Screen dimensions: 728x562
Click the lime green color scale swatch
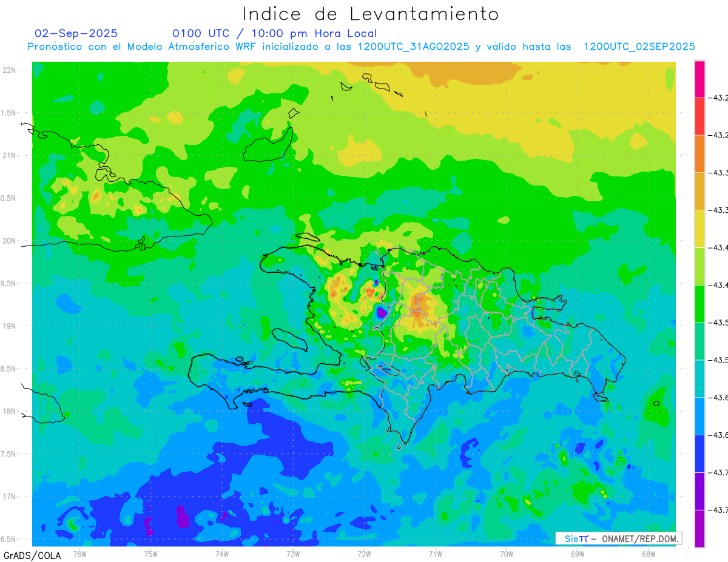[x=699, y=266]
